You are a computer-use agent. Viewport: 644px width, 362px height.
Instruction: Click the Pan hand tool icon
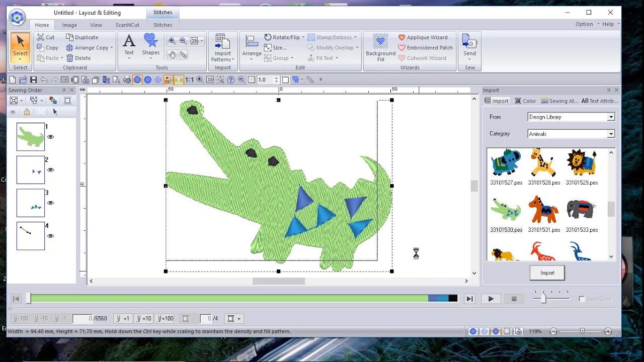click(172, 55)
